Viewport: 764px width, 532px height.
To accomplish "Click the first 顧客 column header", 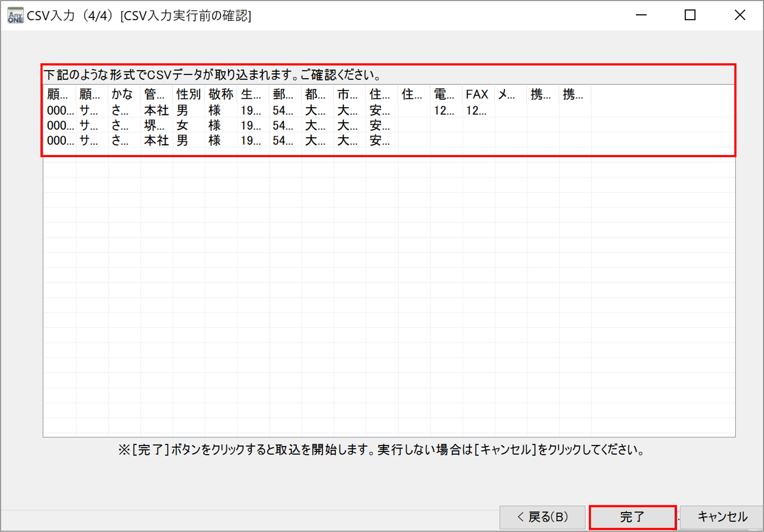I will point(58,95).
